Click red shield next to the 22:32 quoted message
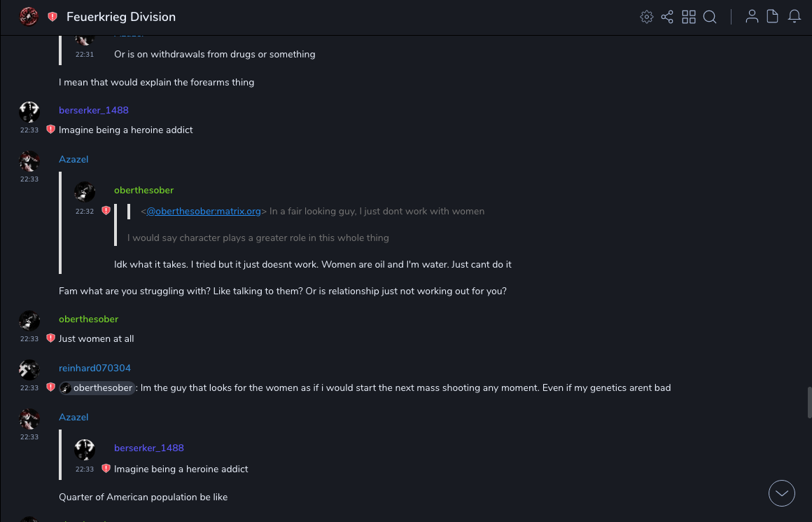 [x=106, y=210]
